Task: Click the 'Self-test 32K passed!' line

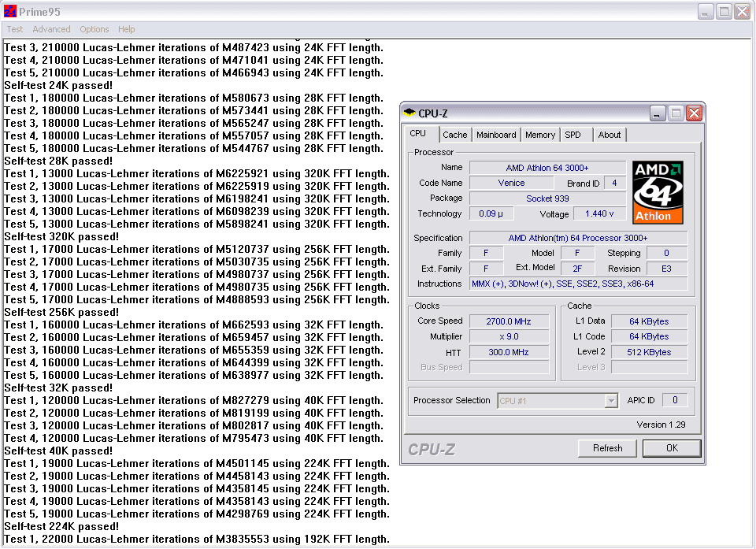Action: tap(58, 388)
